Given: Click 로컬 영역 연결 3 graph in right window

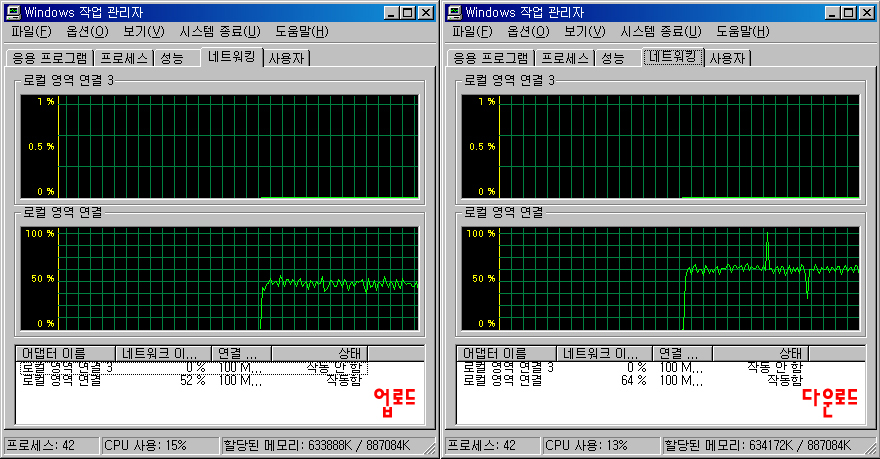Looking at the screenshot, I should point(660,147).
